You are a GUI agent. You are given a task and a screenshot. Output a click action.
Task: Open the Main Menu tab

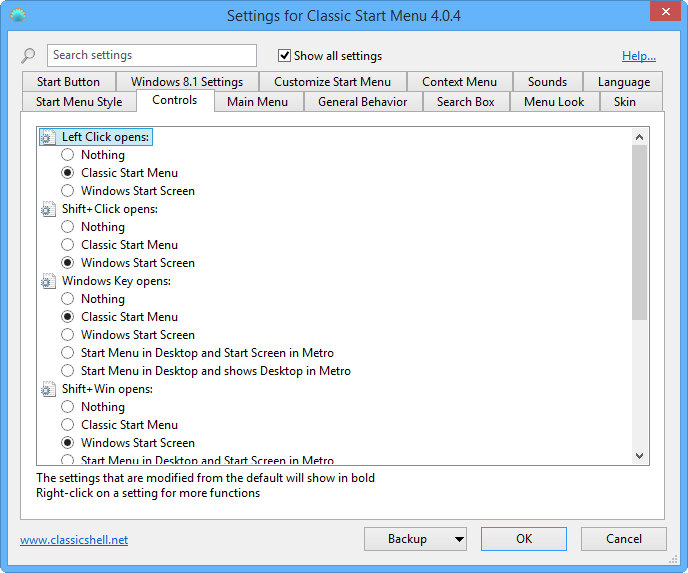258,102
